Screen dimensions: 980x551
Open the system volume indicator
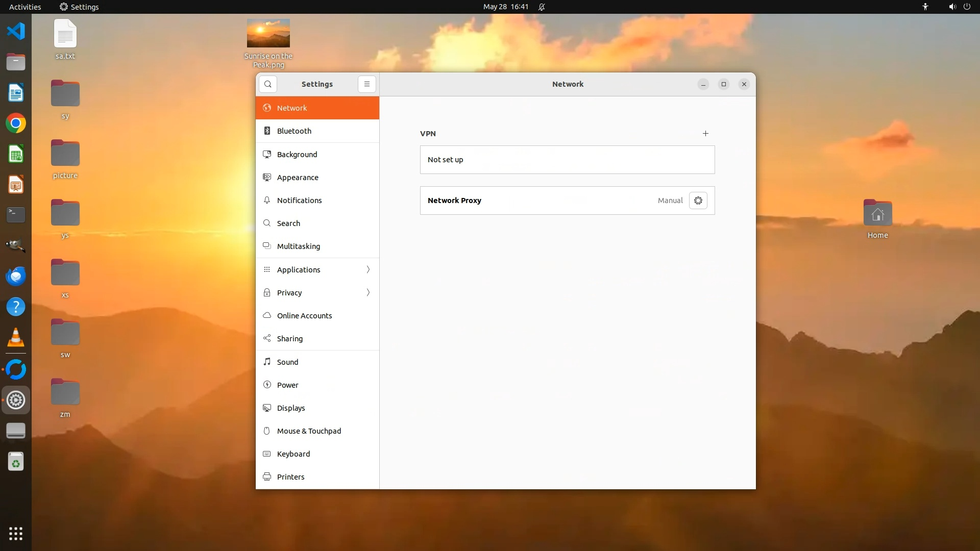click(952, 7)
